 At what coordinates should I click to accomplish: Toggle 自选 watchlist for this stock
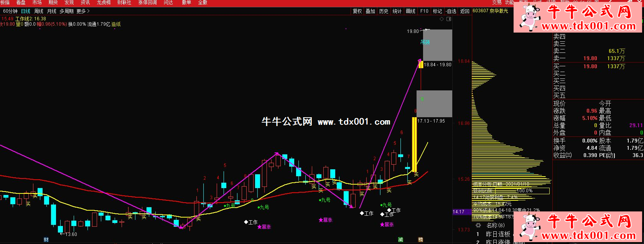(451, 11)
